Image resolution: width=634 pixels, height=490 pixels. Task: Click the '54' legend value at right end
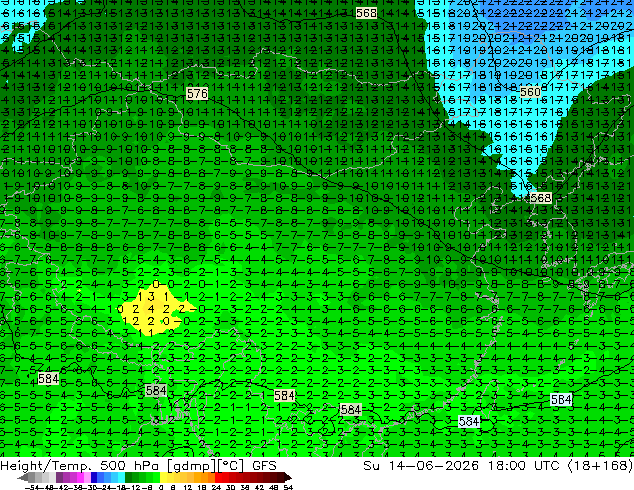click(288, 487)
